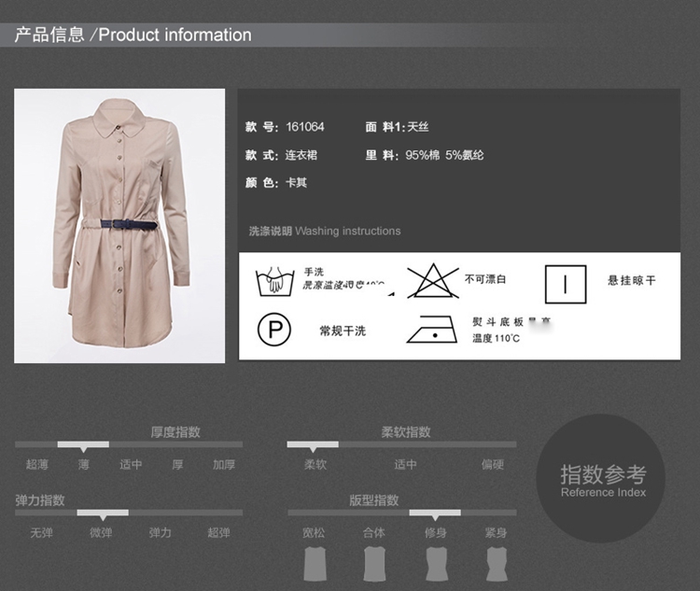The width and height of the screenshot is (700, 591).
Task: Select the loose fit (宽松) silhouette icon
Action: tap(314, 564)
